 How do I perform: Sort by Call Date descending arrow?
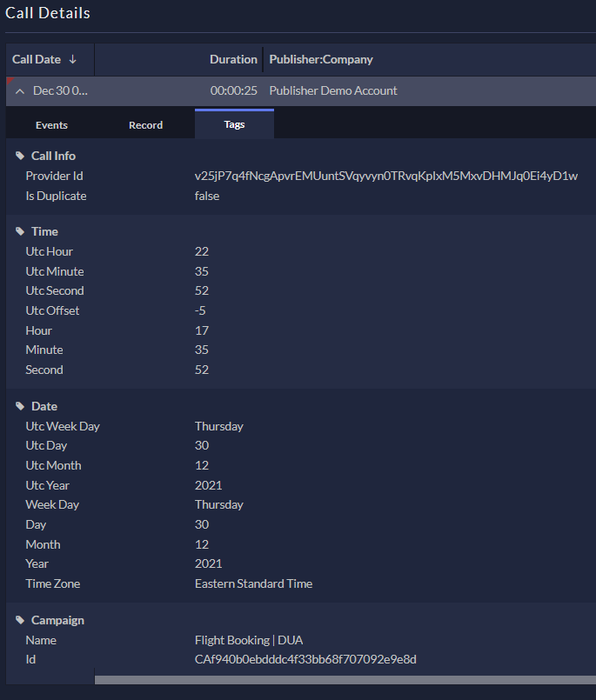click(73, 59)
